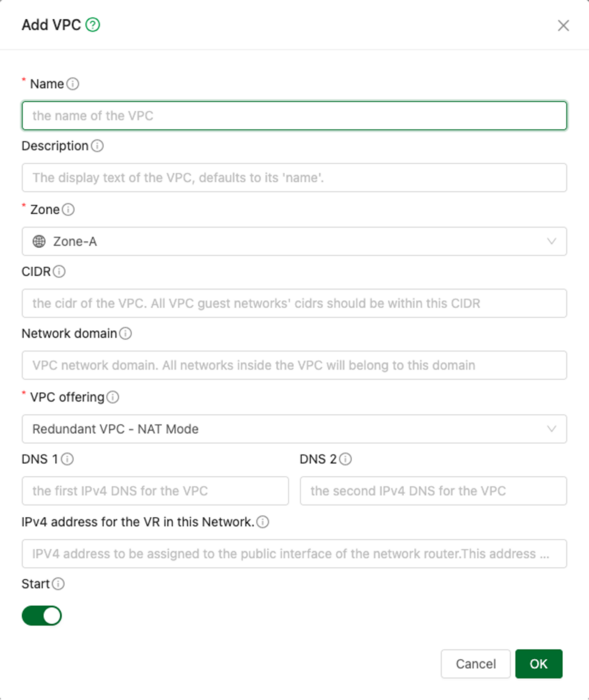The image size is (589, 700).
Task: Click the Cancel button
Action: pyautogui.click(x=476, y=664)
